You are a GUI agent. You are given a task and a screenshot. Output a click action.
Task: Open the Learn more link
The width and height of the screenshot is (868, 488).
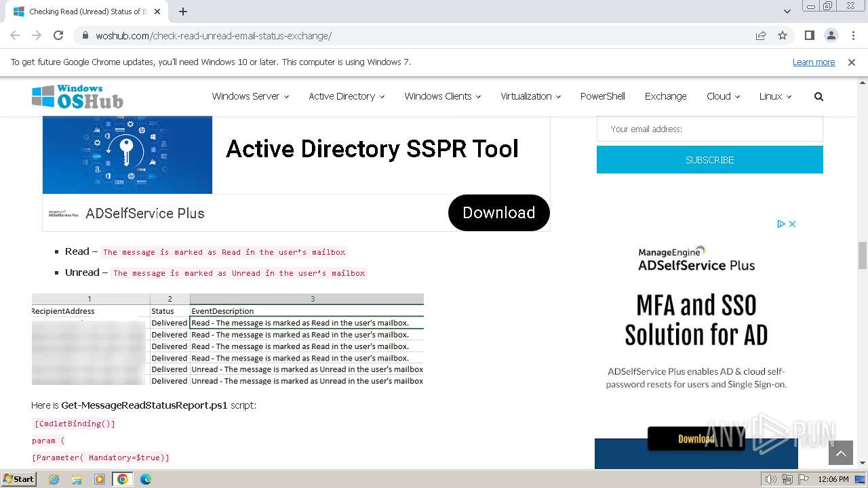coord(814,62)
